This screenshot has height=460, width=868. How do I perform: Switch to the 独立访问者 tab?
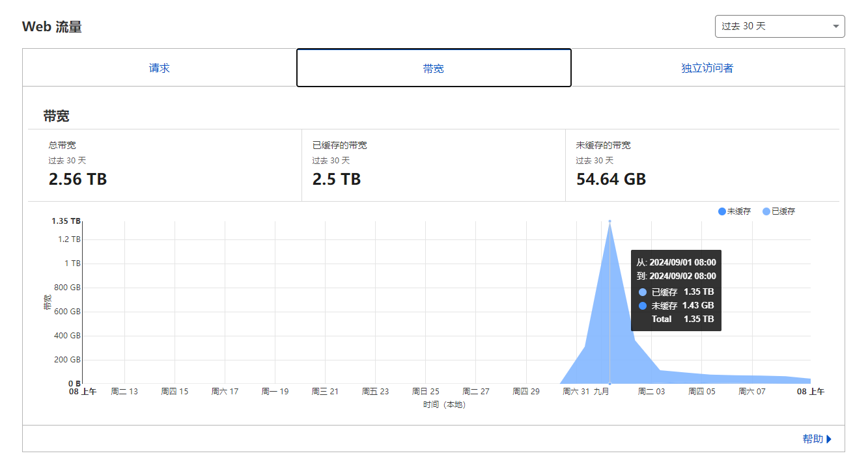(707, 67)
